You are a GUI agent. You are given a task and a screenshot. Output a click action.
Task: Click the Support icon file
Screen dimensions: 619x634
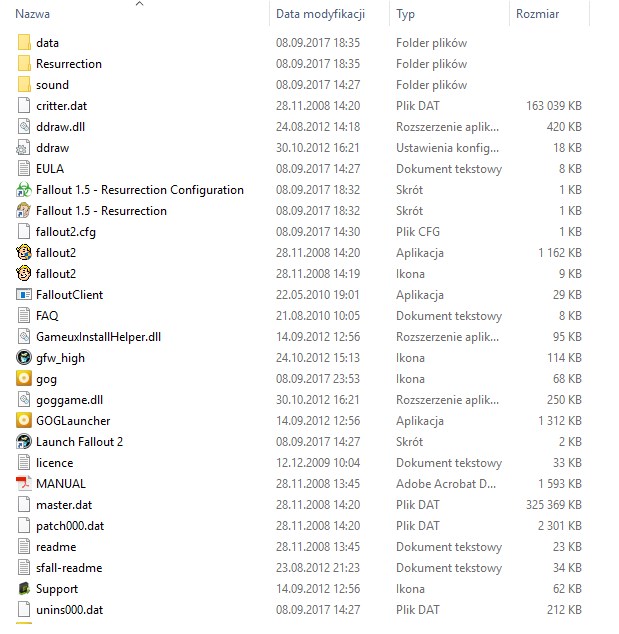coord(24,589)
